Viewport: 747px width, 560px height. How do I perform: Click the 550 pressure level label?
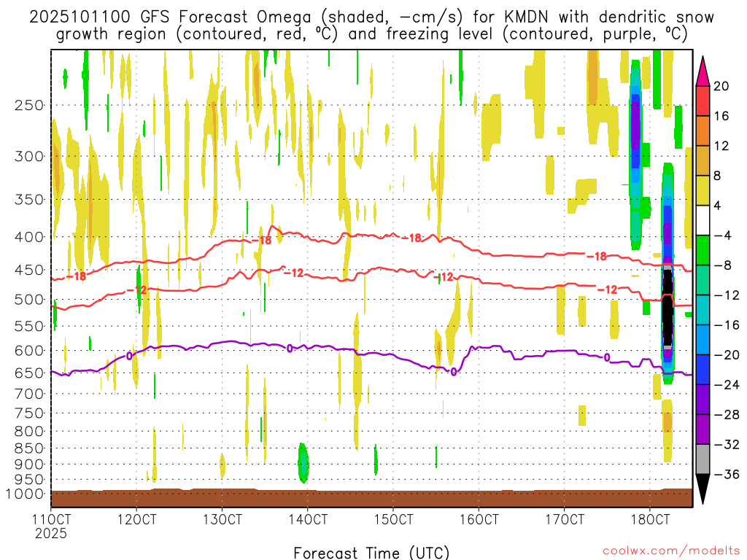tap(29, 326)
